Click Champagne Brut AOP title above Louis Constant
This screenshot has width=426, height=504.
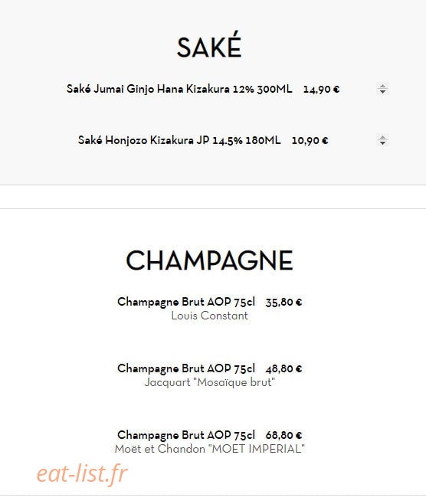(x=186, y=302)
